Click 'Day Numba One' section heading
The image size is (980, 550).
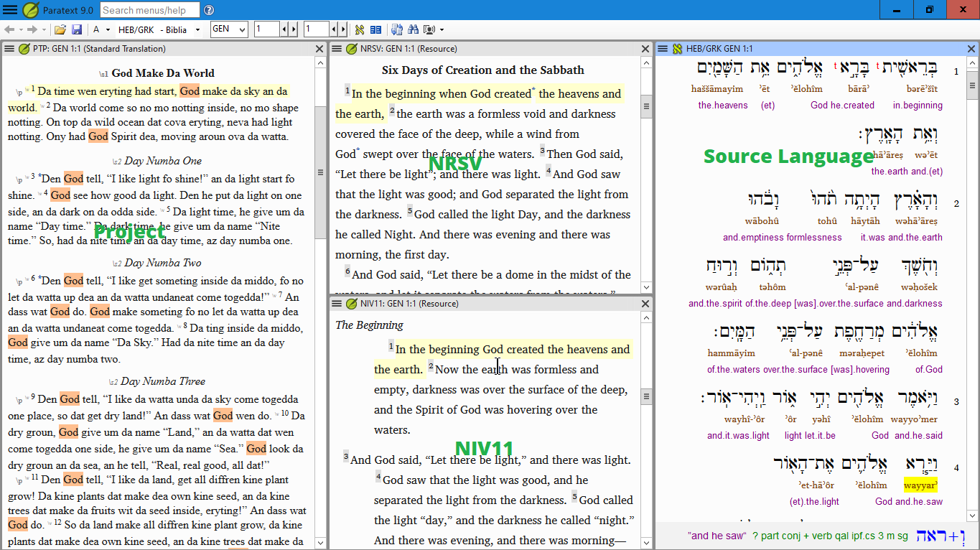click(x=163, y=161)
